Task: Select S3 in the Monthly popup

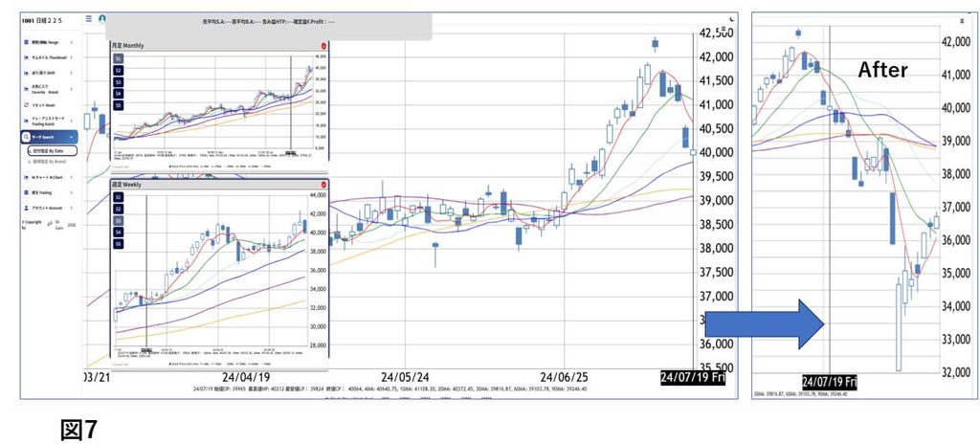Action: point(118,82)
